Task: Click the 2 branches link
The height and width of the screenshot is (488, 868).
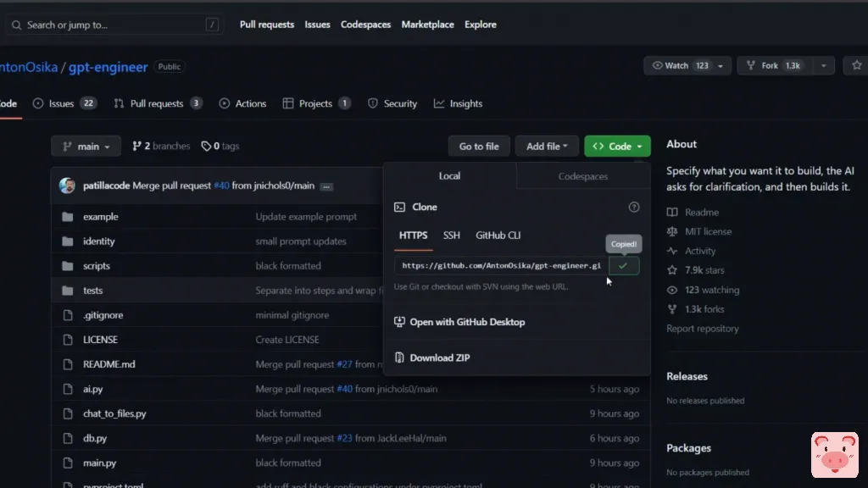Action: click(161, 146)
